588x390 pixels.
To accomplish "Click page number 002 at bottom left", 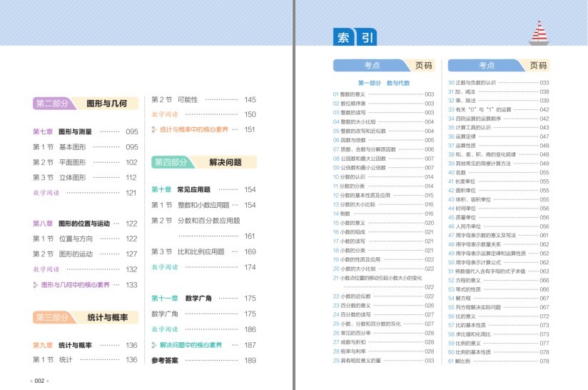I will coord(39,381).
